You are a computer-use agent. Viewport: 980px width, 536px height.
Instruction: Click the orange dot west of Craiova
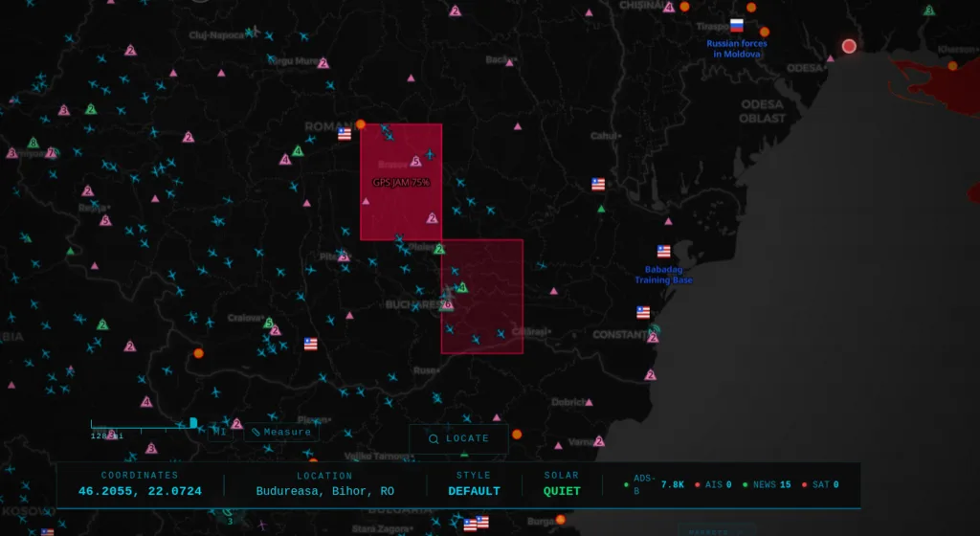pyautogui.click(x=199, y=353)
